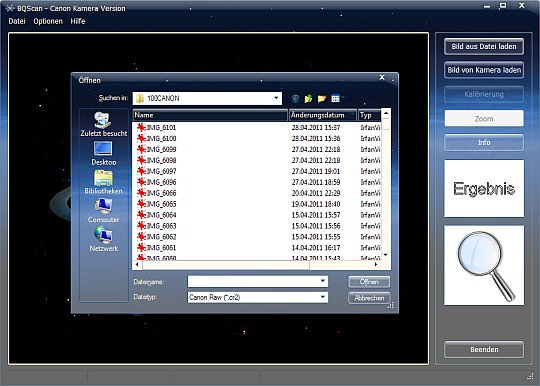Click Bild aus Datei laden button
This screenshot has width=540, height=386.
tap(484, 46)
